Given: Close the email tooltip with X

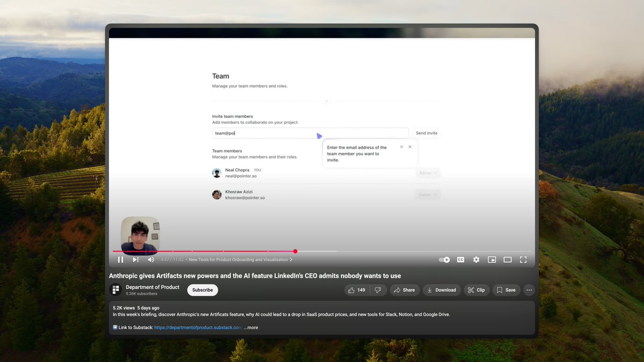Looking at the screenshot, I should pyautogui.click(x=410, y=147).
